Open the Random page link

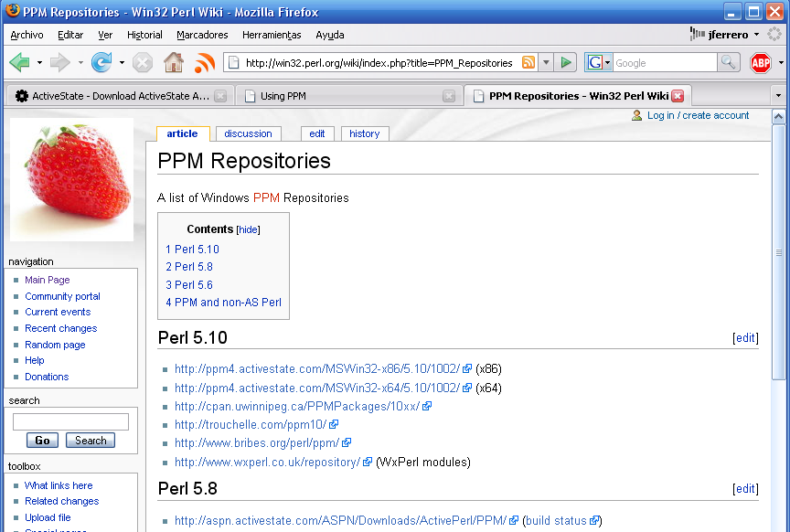(55, 345)
